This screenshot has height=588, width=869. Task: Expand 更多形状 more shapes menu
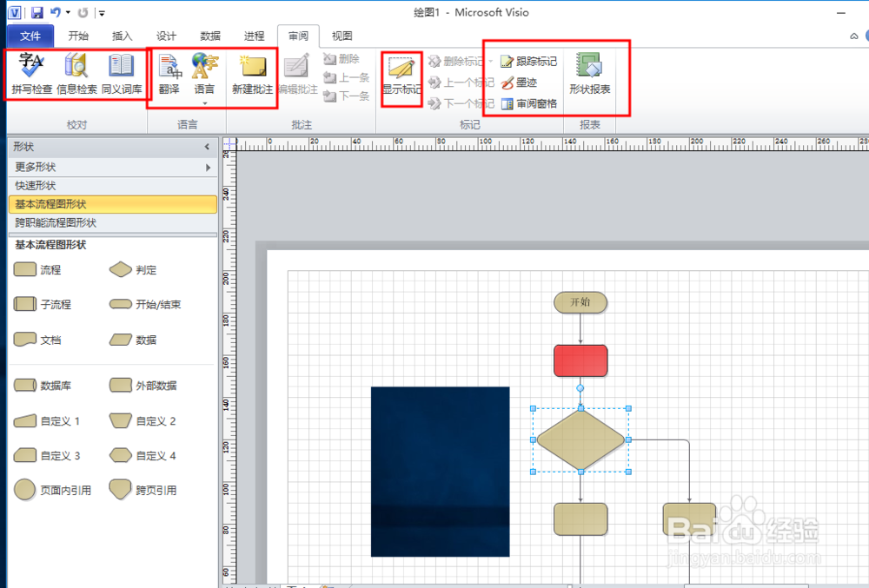coord(112,168)
